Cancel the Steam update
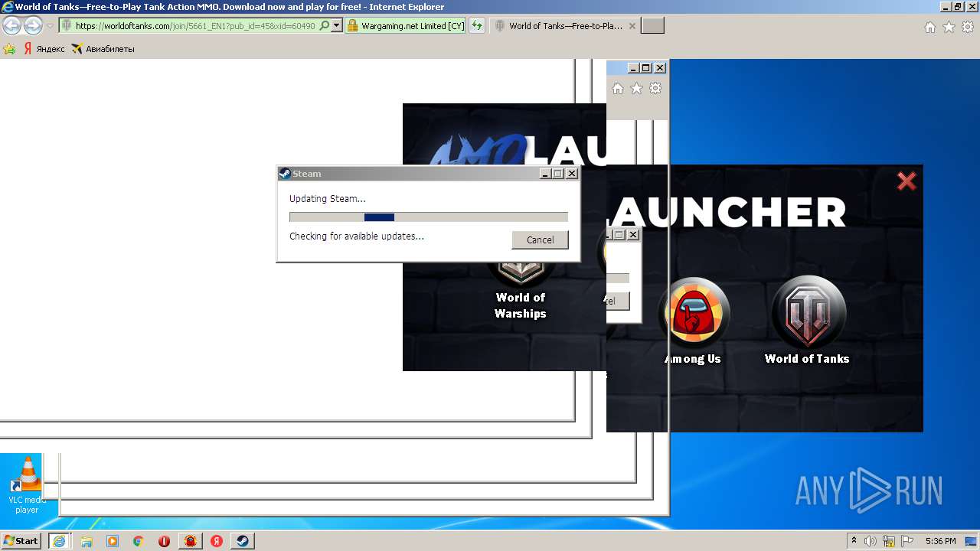980x551 pixels. point(540,240)
